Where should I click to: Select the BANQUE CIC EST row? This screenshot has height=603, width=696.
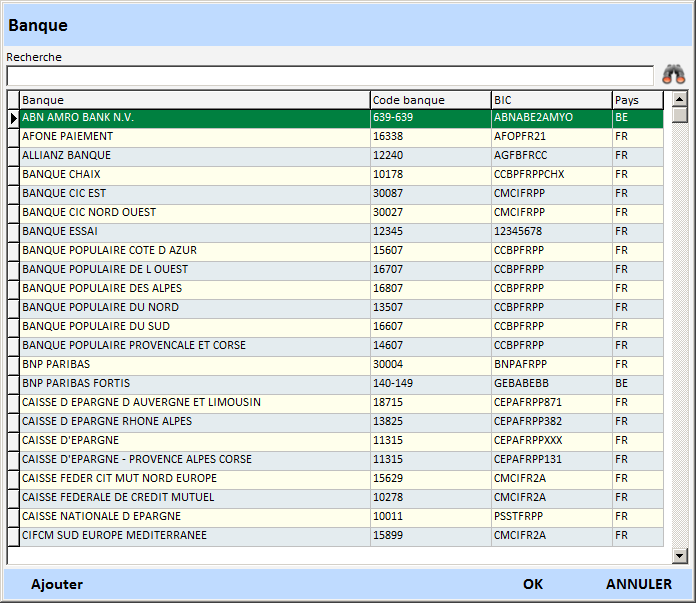(x=335, y=194)
